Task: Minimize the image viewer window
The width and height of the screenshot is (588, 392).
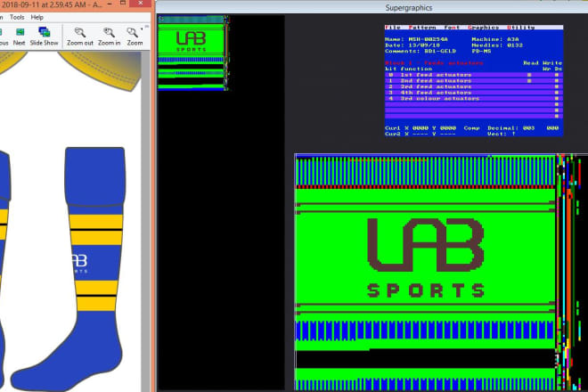Action: [x=110, y=4]
